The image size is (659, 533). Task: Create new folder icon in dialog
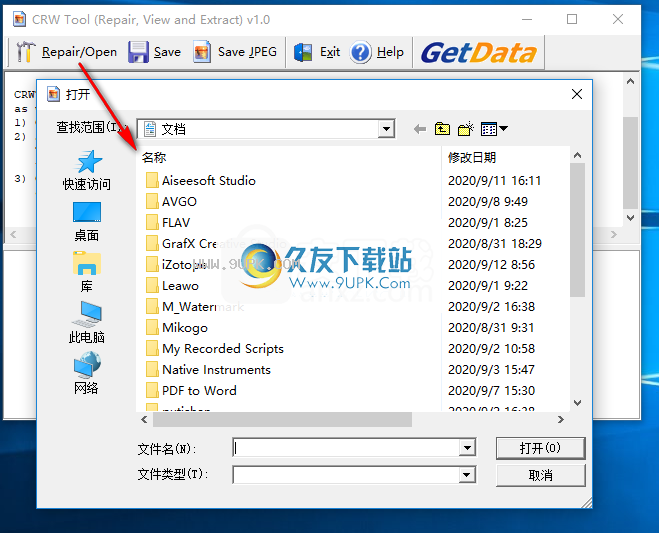[x=466, y=129]
